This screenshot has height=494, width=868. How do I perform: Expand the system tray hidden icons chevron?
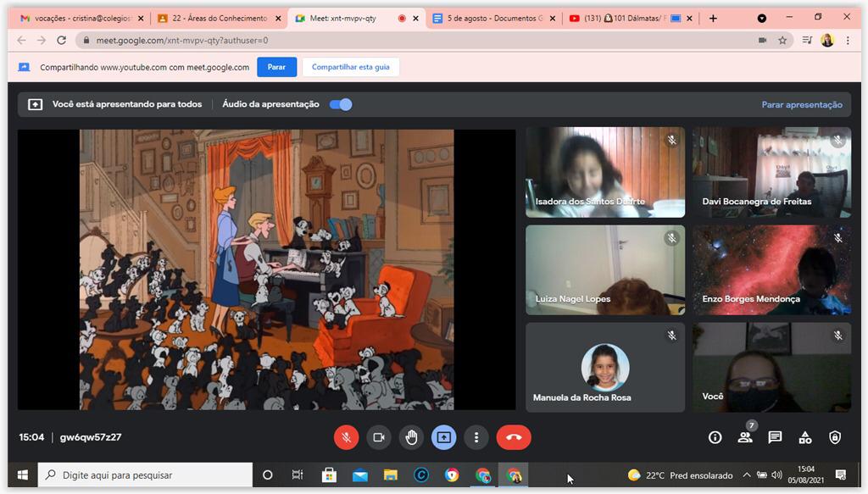746,475
